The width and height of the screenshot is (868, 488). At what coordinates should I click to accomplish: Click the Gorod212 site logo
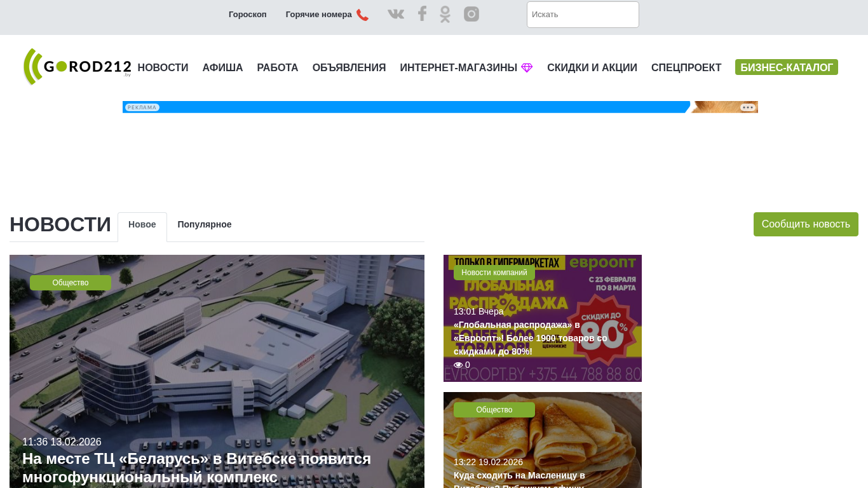click(77, 67)
